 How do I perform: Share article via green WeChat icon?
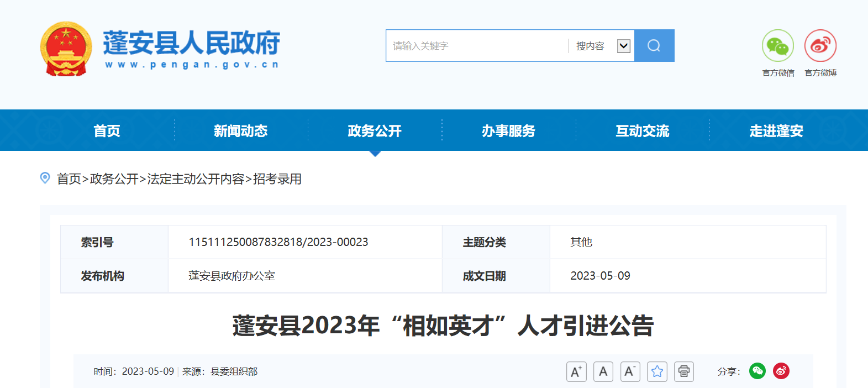click(757, 371)
